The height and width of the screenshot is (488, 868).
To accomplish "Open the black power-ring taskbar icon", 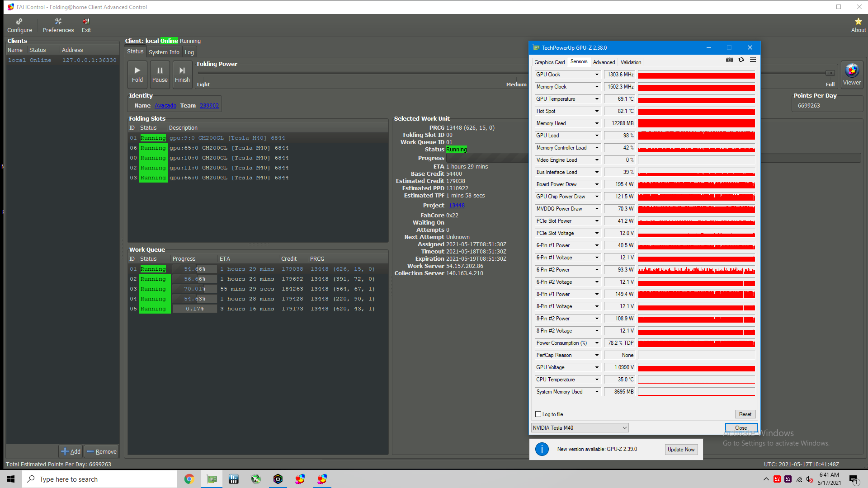I will pyautogui.click(x=278, y=479).
